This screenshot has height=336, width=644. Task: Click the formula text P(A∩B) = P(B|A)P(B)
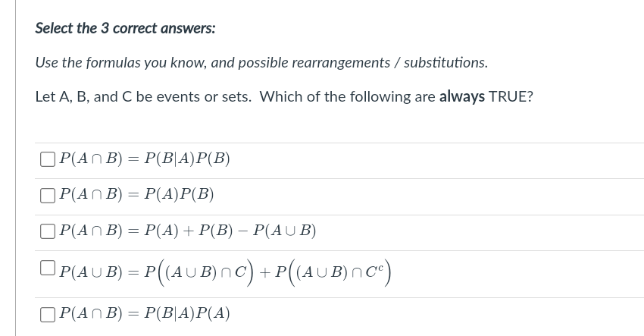[x=145, y=159]
